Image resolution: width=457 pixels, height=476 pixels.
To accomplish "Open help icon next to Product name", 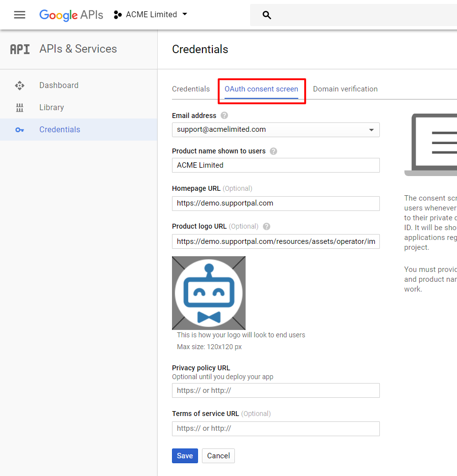I will 273,151.
